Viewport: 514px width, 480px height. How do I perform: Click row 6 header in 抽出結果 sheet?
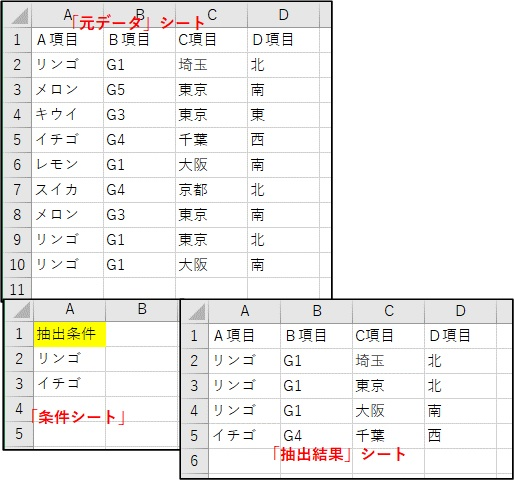195,461
